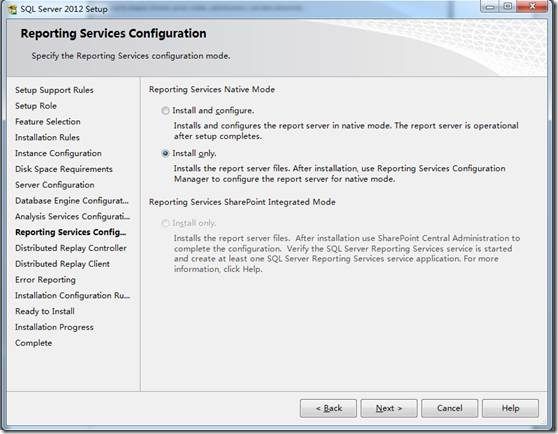
Task: Click the SharePoint Central Administration description text
Action: [x=347, y=253]
